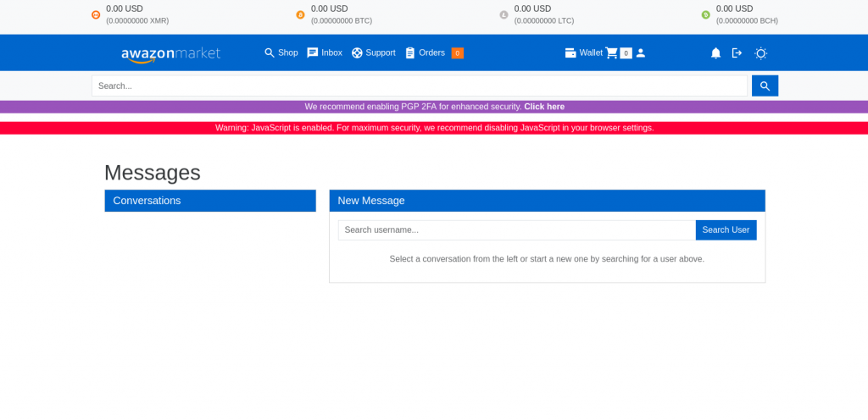The height and width of the screenshot is (420, 868).
Task: Open the Orders page
Action: 426,53
